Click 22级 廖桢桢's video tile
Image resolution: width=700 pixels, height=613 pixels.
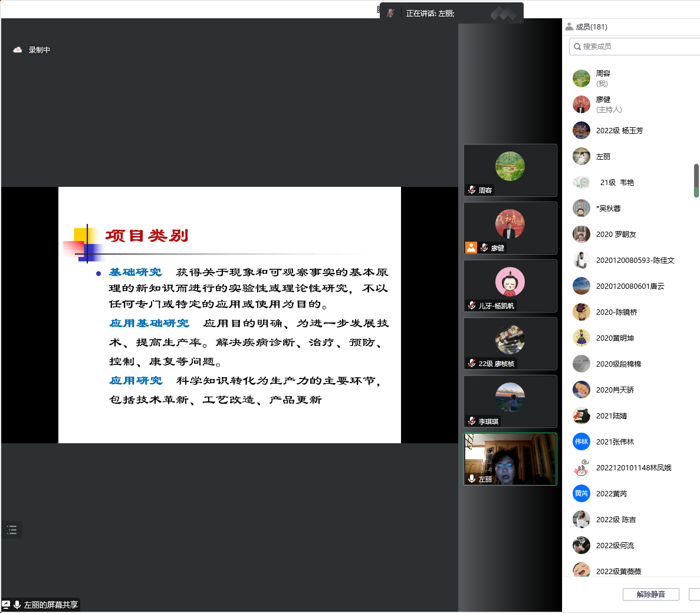point(510,343)
